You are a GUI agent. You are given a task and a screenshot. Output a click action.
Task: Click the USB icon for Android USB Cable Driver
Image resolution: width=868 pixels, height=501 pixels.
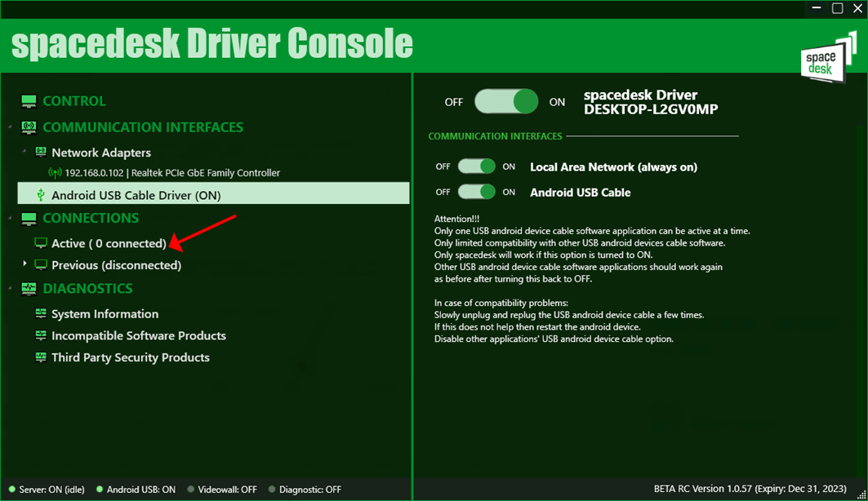tap(40, 195)
